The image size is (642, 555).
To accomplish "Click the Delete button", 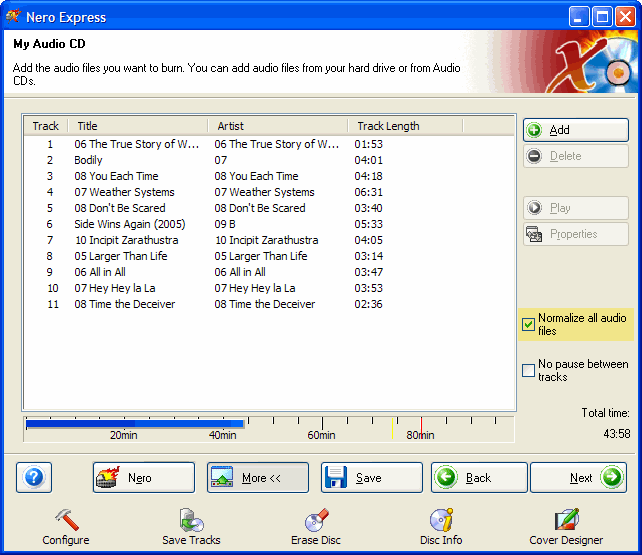I will click(x=576, y=156).
